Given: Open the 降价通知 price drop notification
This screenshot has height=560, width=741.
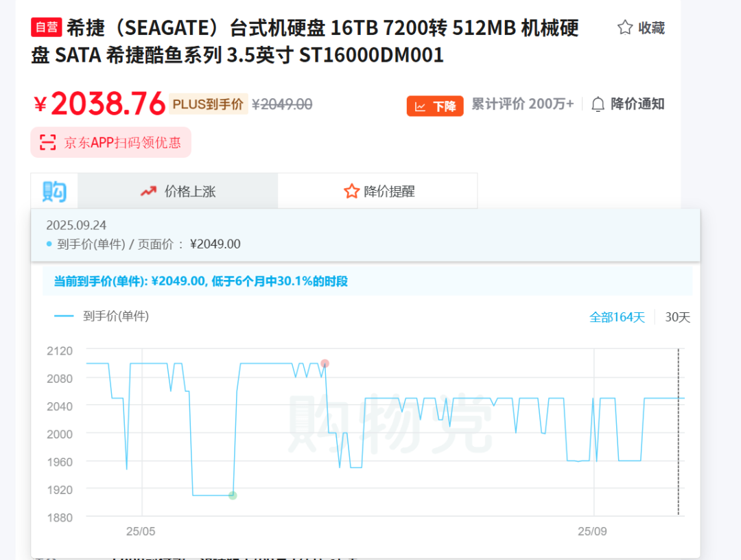Looking at the screenshot, I should tap(637, 104).
